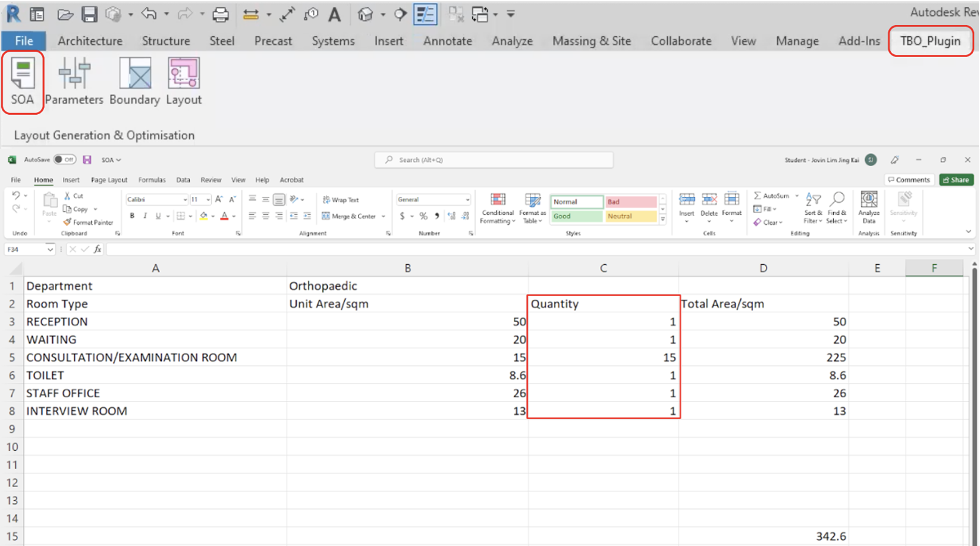Select the Boundary tool
The height and width of the screenshot is (546, 980).
(134, 81)
